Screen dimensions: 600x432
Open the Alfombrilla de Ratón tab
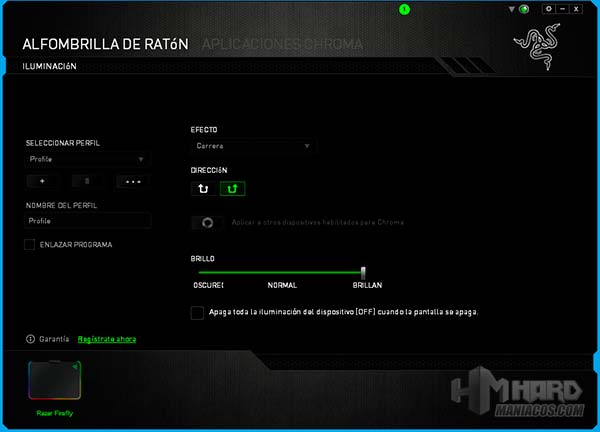tap(105, 44)
